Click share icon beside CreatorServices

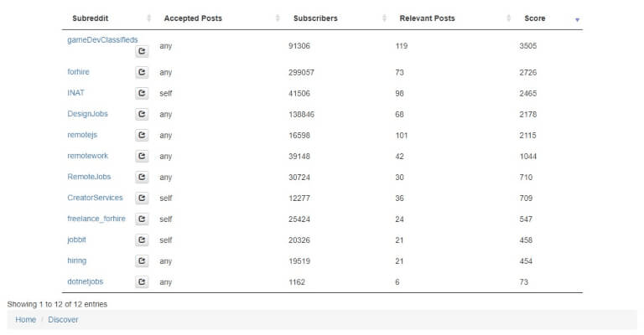pos(142,198)
